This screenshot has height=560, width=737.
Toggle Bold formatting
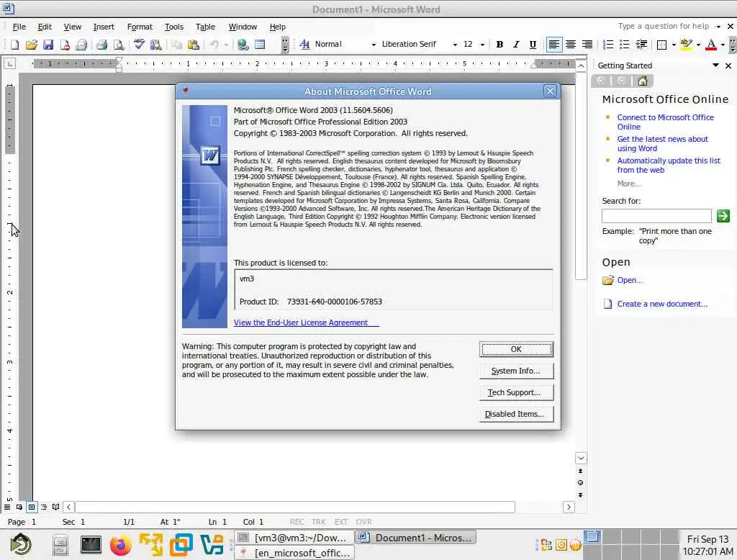[x=499, y=44]
